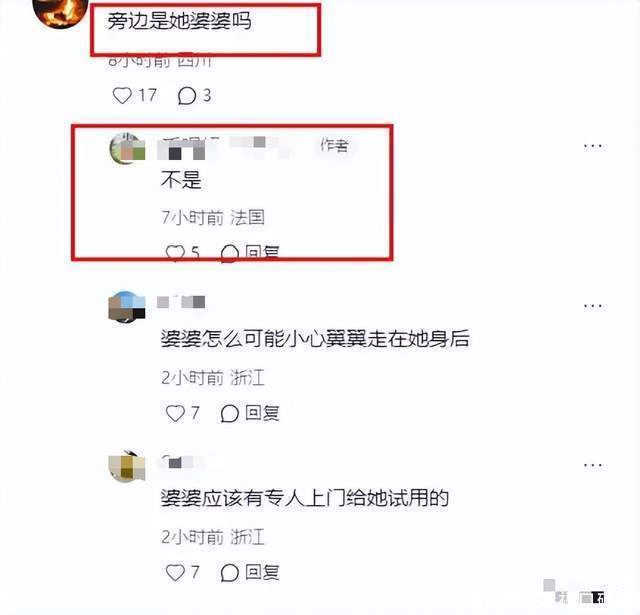Open the author's profile avatar
This screenshot has width=640, height=615.
(127, 149)
